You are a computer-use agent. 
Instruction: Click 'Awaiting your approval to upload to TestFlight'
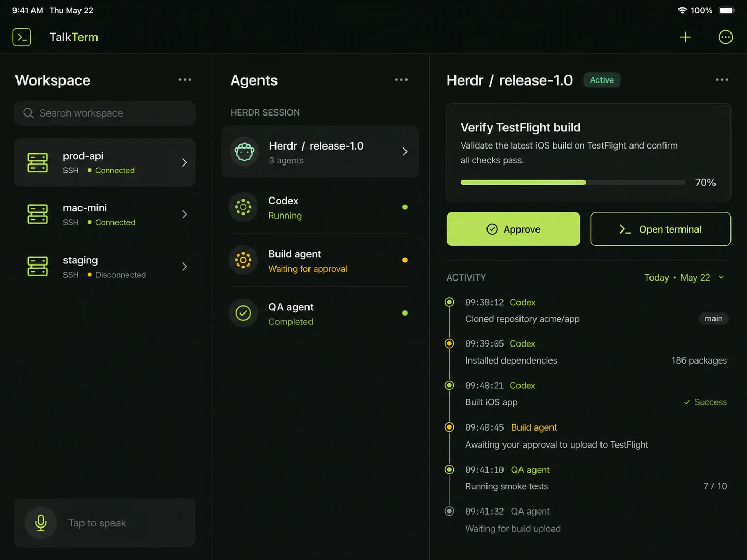tap(557, 444)
